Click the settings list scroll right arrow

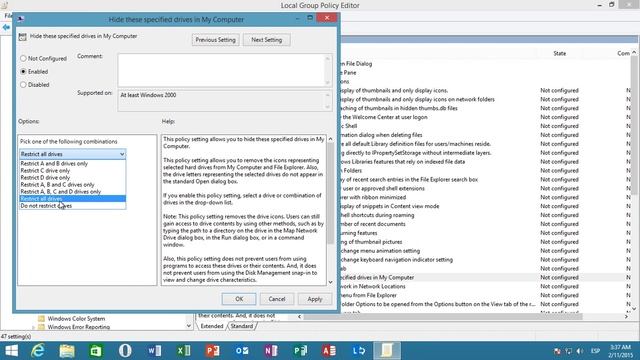[626, 317]
